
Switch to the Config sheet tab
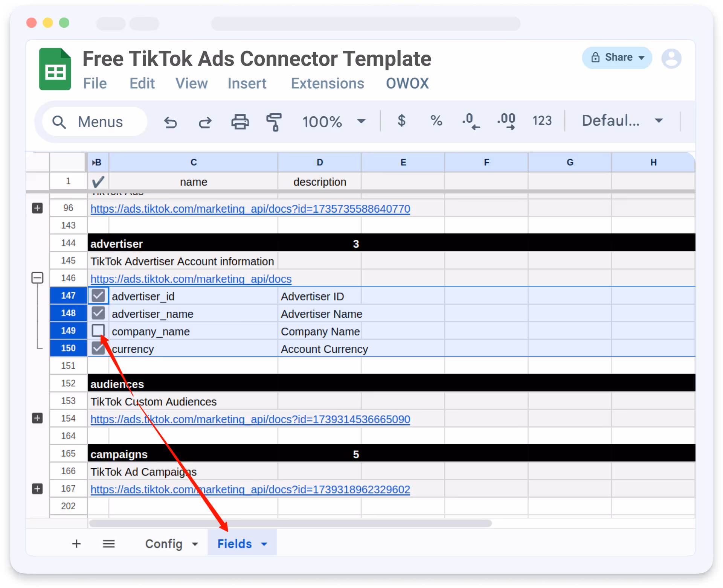click(164, 544)
